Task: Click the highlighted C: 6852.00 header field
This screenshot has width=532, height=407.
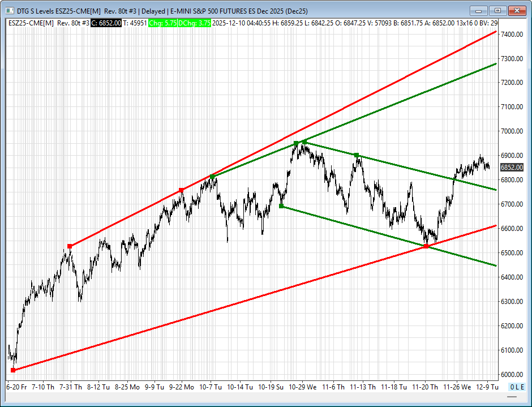Action: [106, 23]
